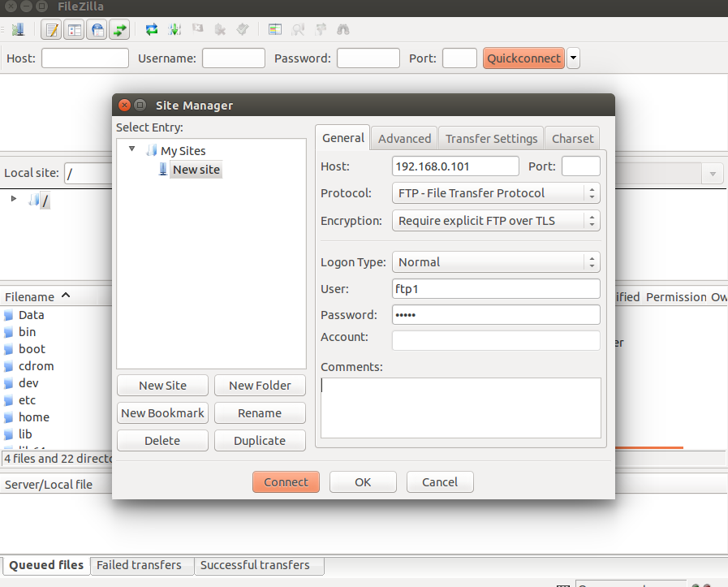
Task: Confirm Site Manager with OK
Action: [363, 482]
